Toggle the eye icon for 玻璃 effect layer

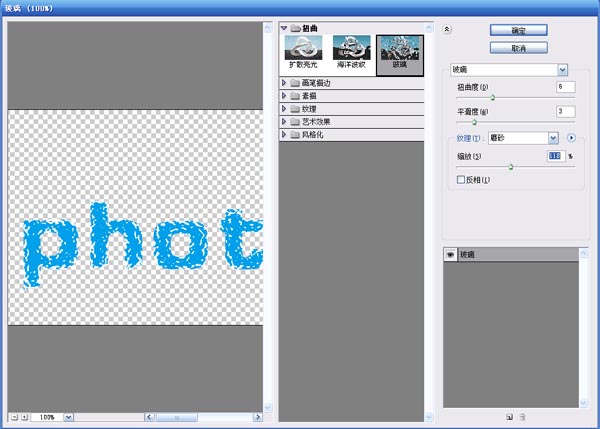click(450, 255)
